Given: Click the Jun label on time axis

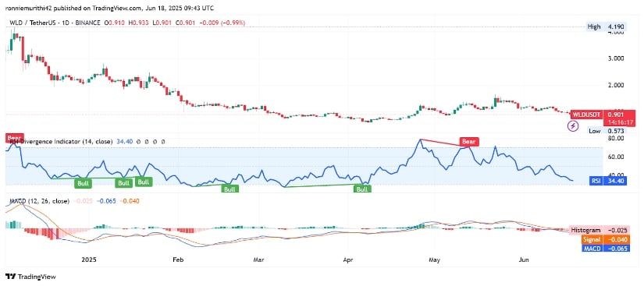Looking at the screenshot, I should (524, 260).
